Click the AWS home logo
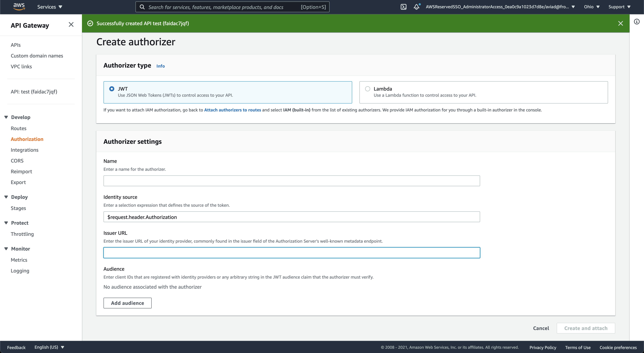 pyautogui.click(x=19, y=7)
